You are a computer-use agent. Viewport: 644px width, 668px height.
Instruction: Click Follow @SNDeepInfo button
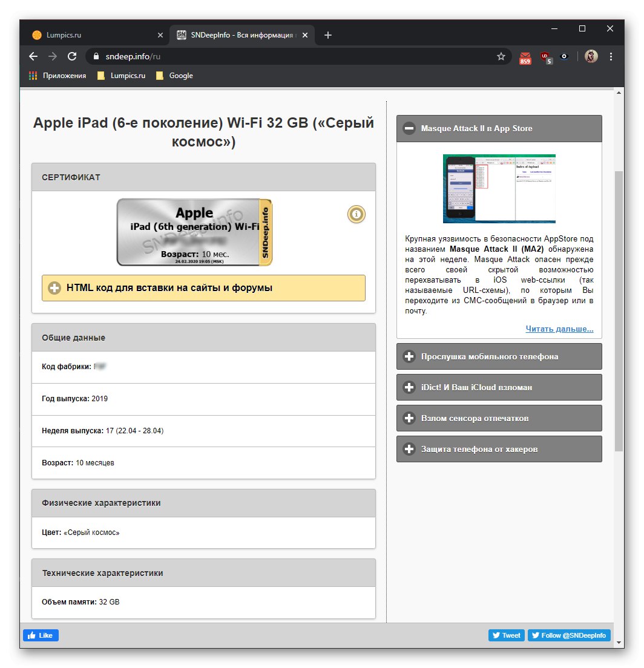point(569,635)
